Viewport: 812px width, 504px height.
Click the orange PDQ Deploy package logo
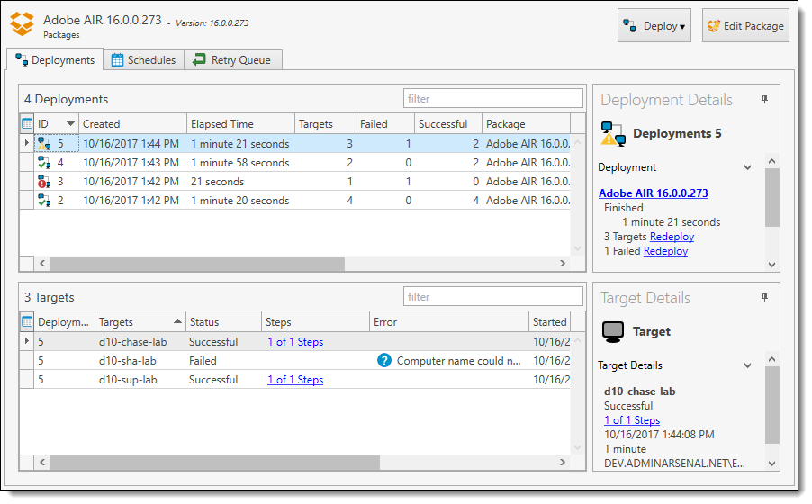[22, 23]
